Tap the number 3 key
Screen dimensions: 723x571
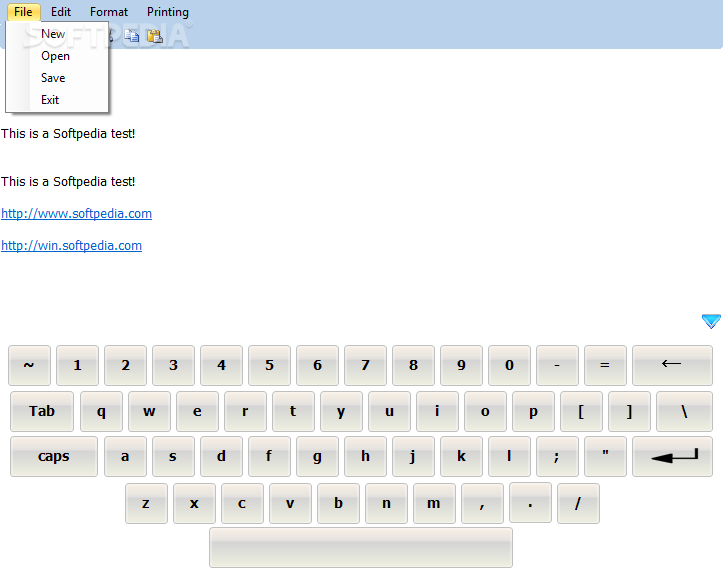point(173,365)
